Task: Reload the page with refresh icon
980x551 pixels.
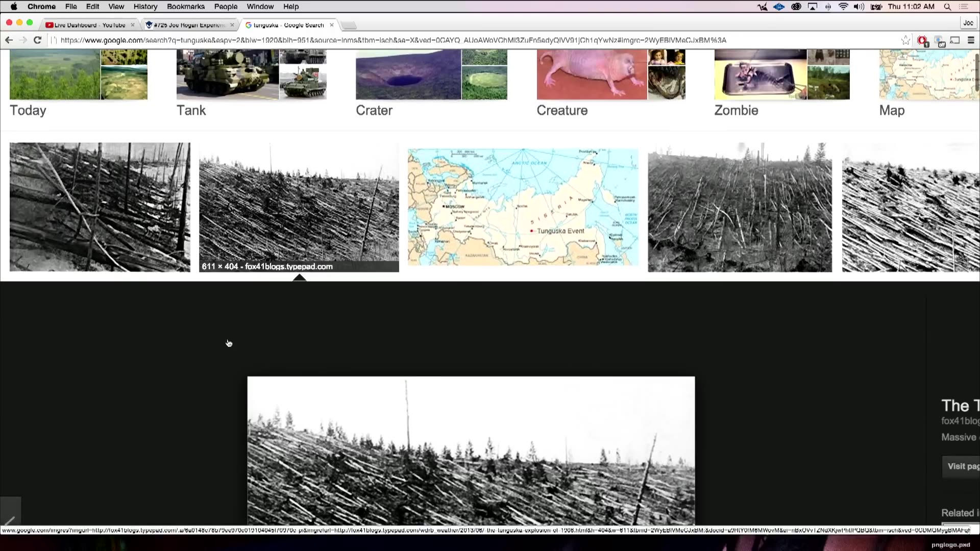Action: 37,40
